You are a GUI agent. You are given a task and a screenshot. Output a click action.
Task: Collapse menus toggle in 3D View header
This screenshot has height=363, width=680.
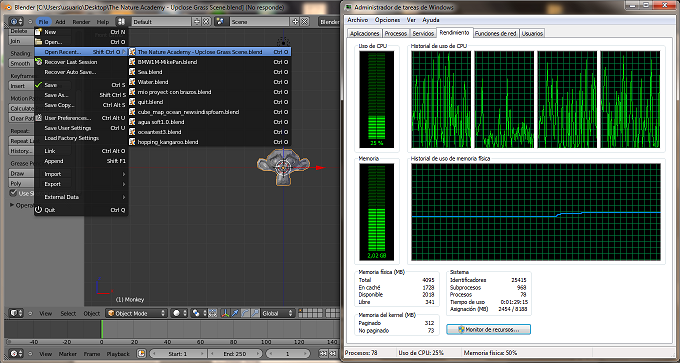pos(30,313)
